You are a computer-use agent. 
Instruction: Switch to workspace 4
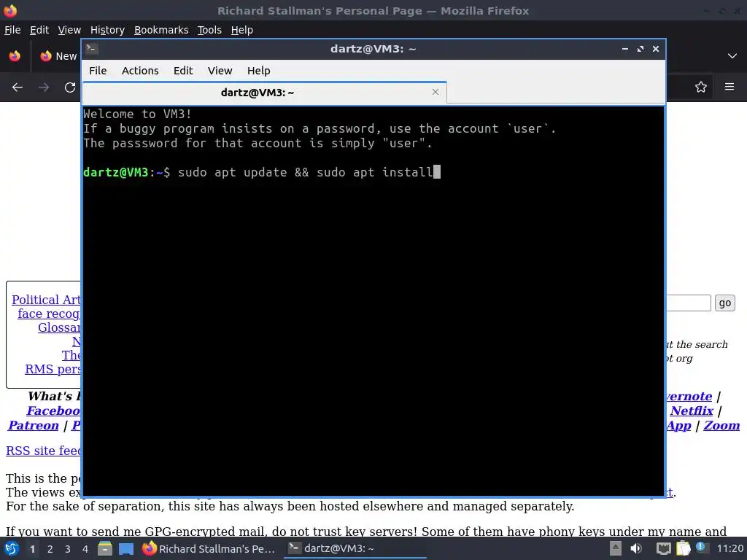[x=85, y=549]
